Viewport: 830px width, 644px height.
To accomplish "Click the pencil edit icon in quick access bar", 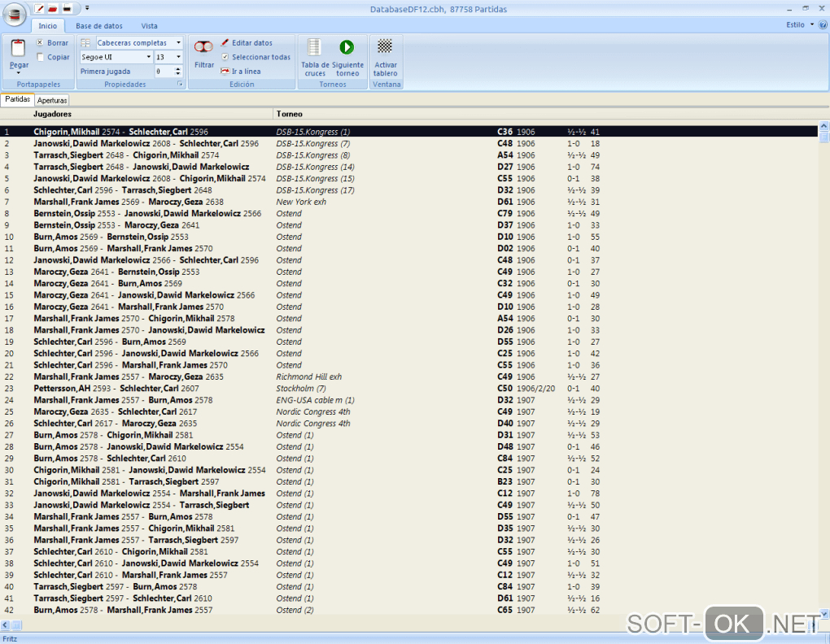I will 39,8.
